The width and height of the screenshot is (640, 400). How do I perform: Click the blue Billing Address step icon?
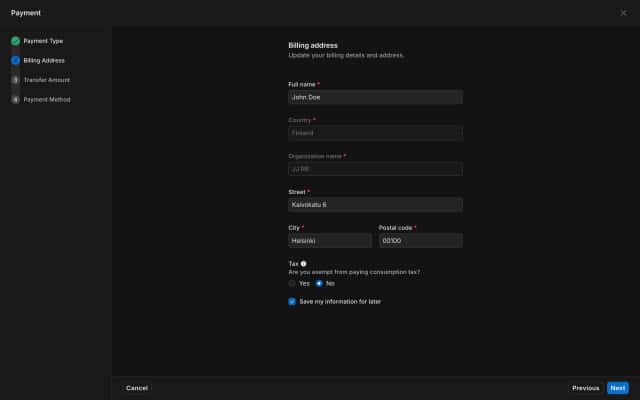(16, 60)
